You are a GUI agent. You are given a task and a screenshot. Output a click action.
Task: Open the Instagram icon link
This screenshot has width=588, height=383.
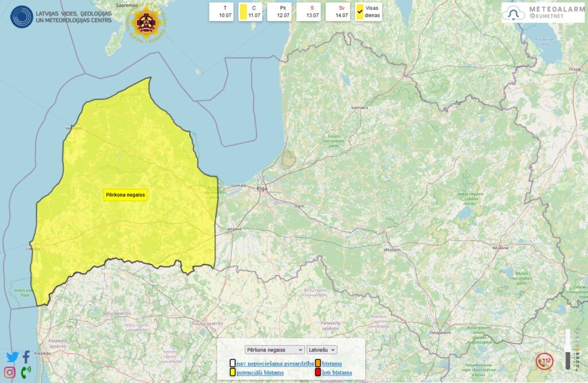click(10, 372)
